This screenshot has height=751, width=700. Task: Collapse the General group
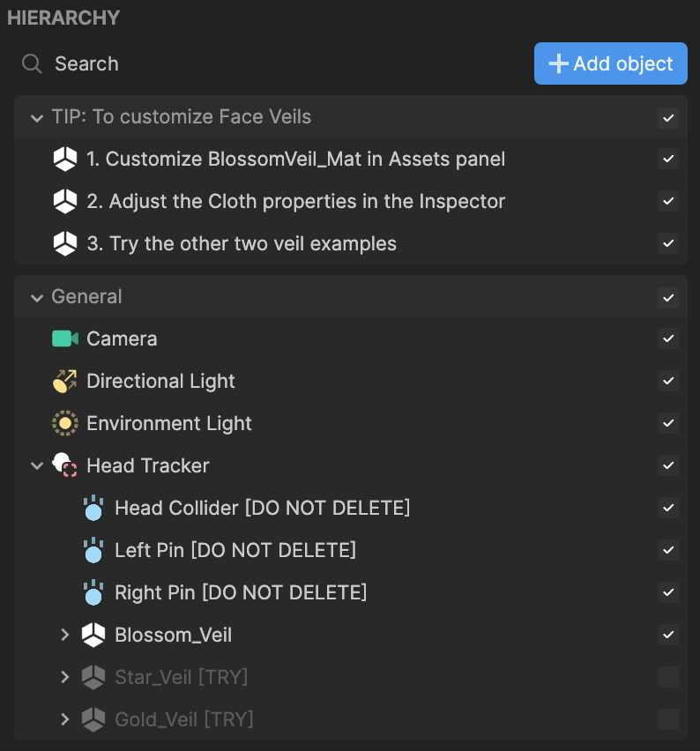pyautogui.click(x=37, y=297)
